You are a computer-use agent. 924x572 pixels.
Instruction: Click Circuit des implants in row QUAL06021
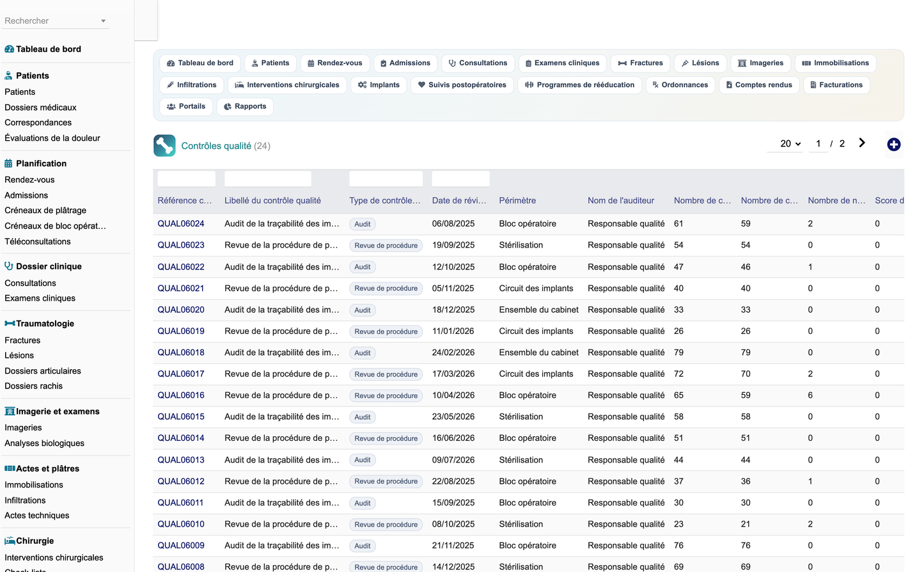click(536, 289)
